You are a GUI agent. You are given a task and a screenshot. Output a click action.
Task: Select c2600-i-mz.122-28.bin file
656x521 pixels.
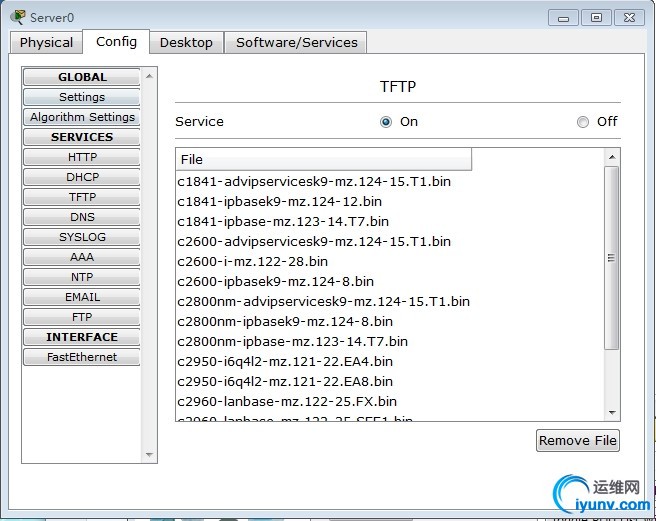252,262
